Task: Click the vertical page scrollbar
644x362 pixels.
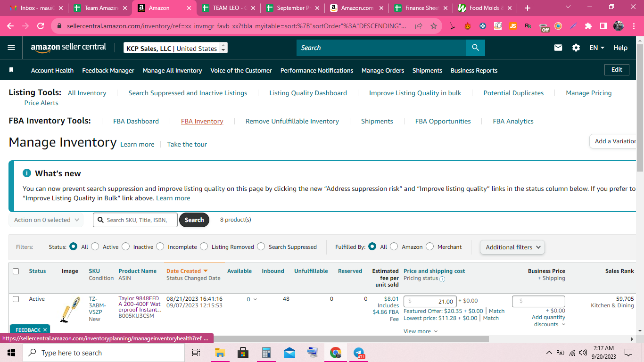Action: click(x=640, y=107)
